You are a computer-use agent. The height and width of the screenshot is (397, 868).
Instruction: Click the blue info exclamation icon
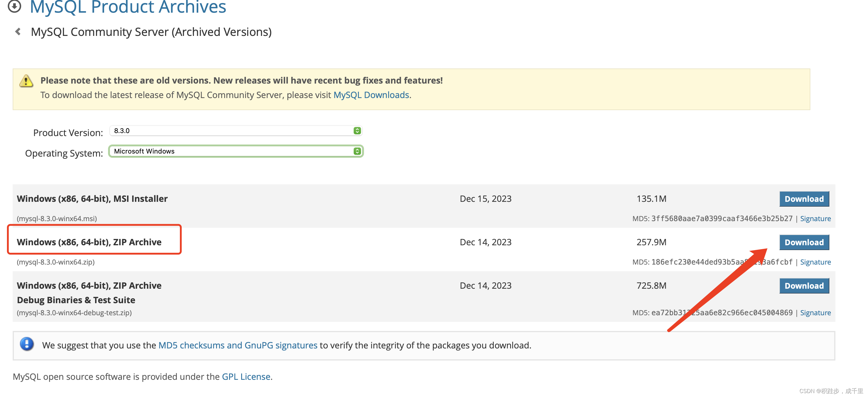pos(27,344)
